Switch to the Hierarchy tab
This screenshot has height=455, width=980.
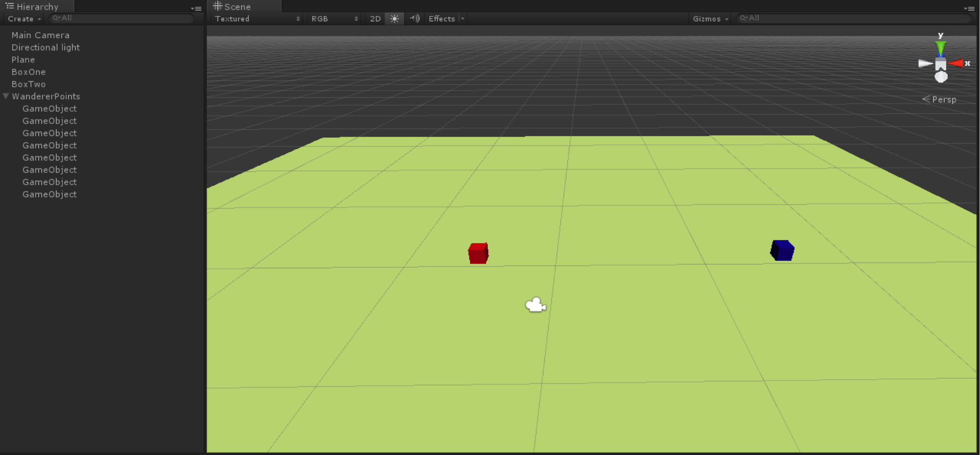[x=37, y=7]
